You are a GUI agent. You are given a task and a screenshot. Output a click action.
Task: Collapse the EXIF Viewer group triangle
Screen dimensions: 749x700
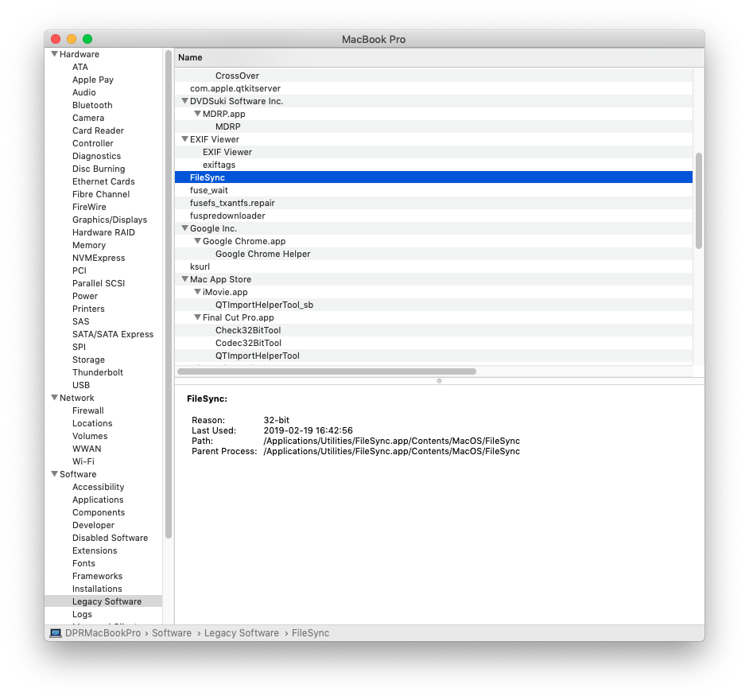(x=184, y=139)
